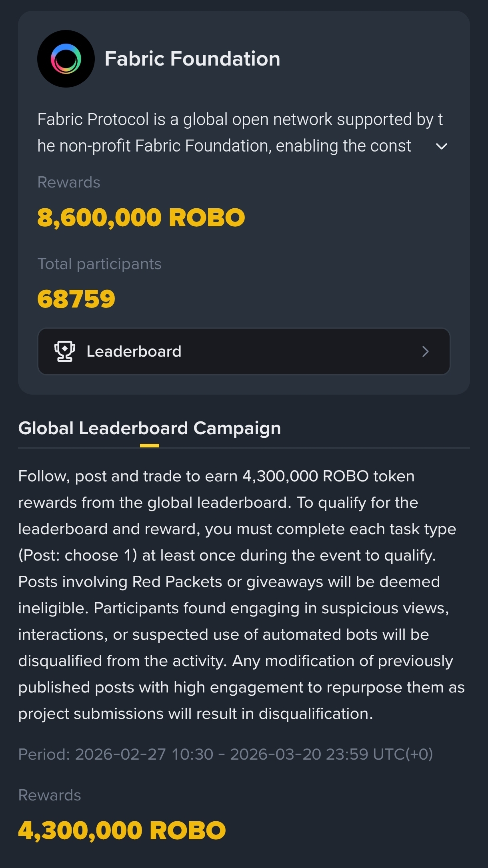Click the trophy icon in Leaderboard row
This screenshot has width=488, height=868.
pyautogui.click(x=64, y=351)
